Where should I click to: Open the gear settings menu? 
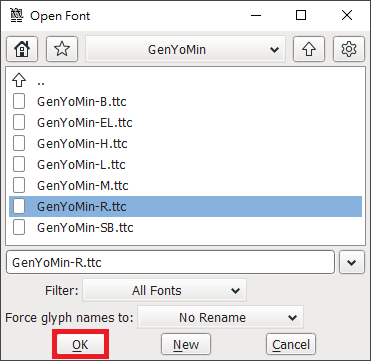coord(349,49)
